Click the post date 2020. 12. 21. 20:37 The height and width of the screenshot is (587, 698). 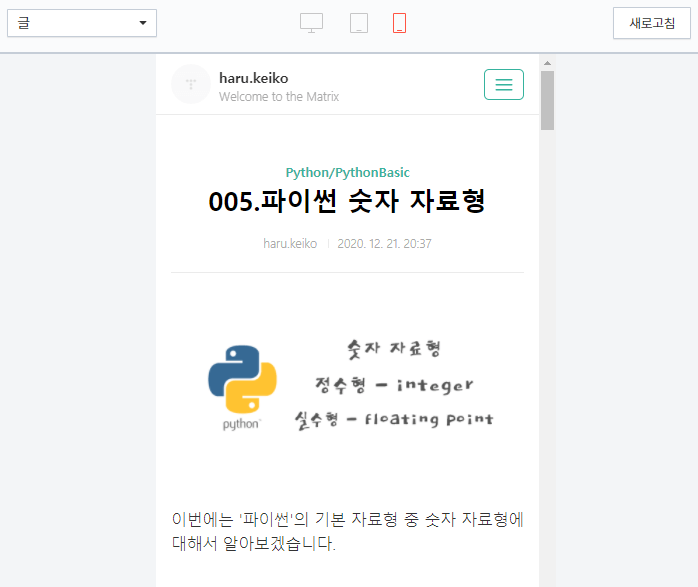(x=384, y=244)
